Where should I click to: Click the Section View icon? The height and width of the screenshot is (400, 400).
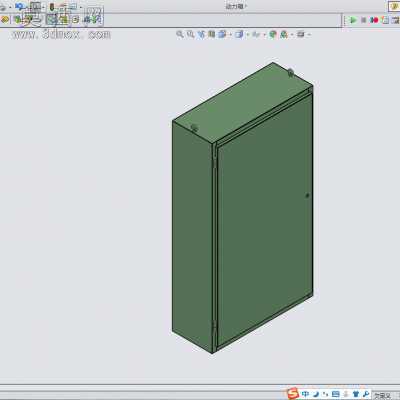(212, 34)
